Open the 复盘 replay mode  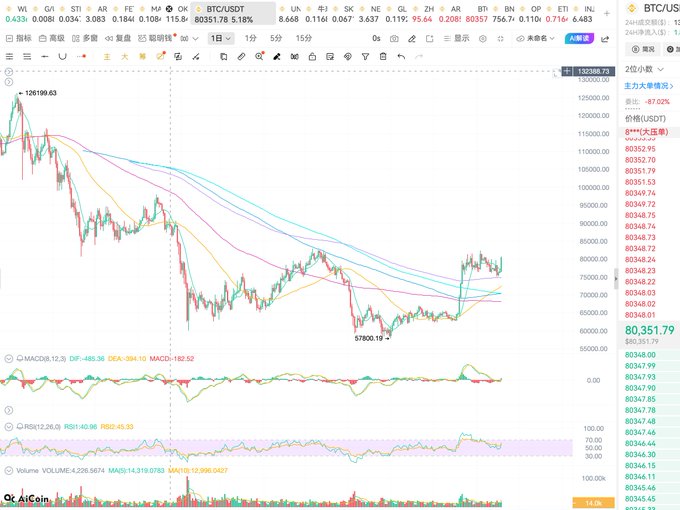point(118,38)
